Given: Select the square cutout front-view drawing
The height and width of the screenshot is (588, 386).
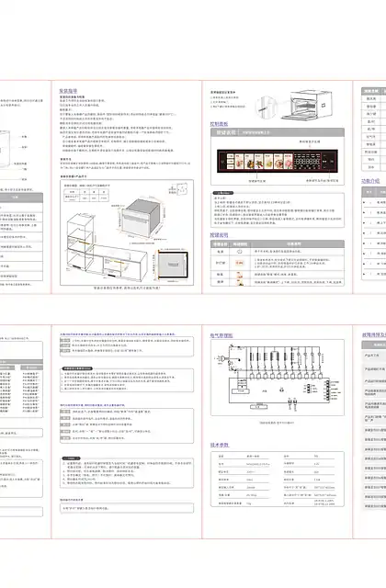Looking at the screenshot, I should click(x=172, y=265).
